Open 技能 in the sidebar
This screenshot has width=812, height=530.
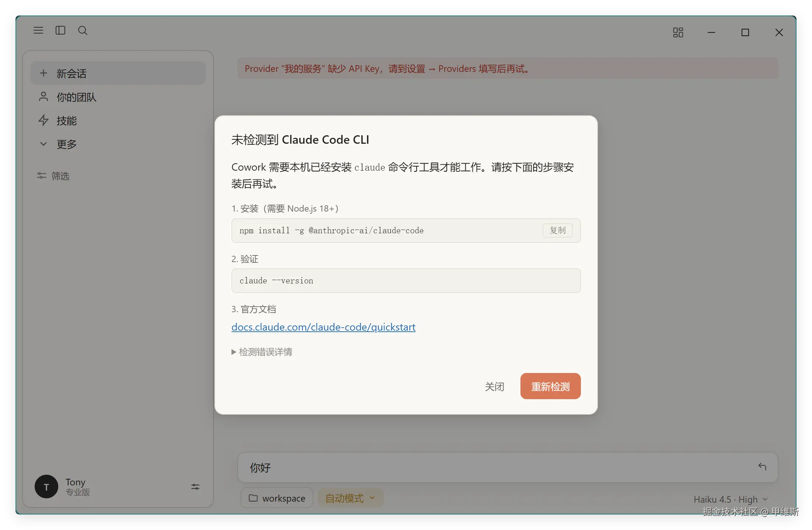pyautogui.click(x=118, y=121)
